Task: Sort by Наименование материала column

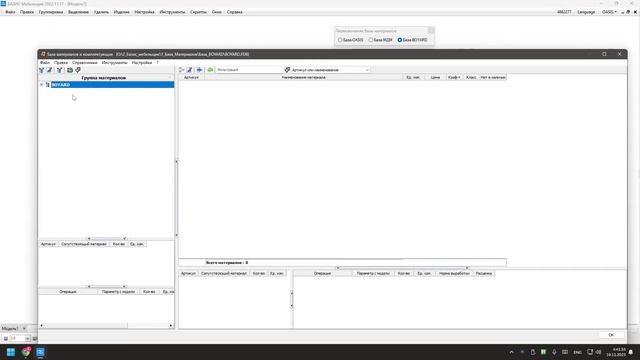Action: (304, 77)
